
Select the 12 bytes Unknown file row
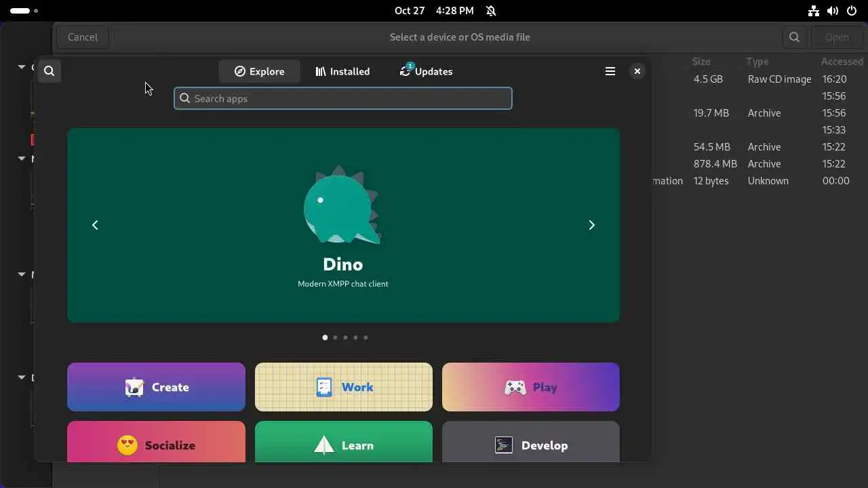click(x=759, y=181)
